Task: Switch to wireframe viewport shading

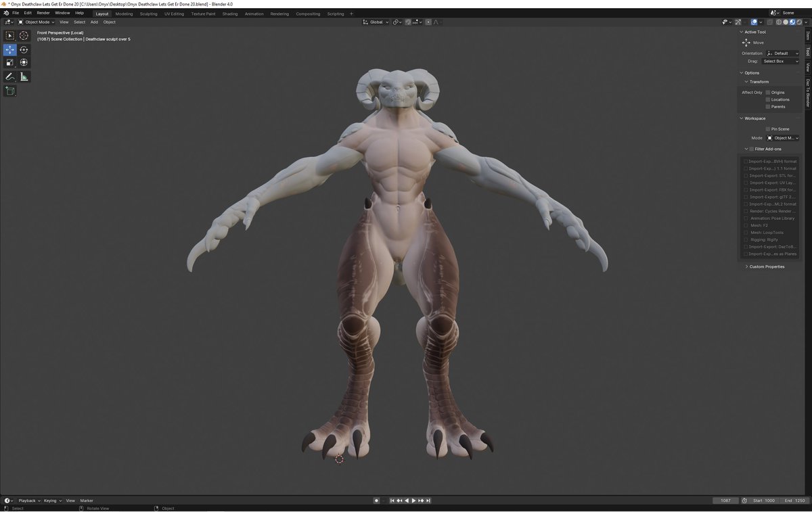Action: point(779,22)
